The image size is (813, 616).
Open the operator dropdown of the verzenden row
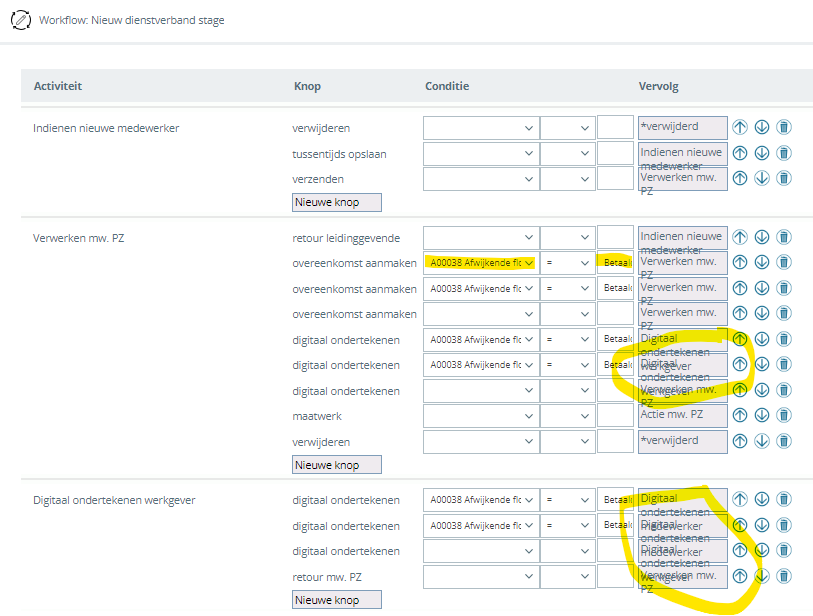point(567,179)
